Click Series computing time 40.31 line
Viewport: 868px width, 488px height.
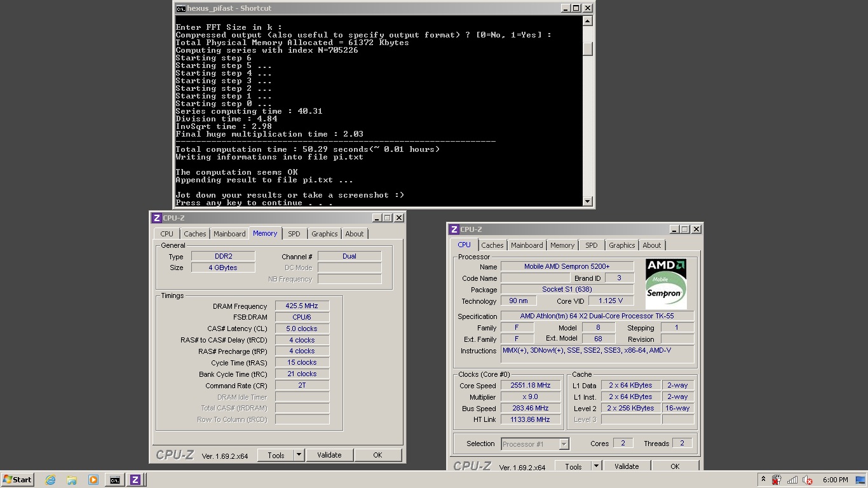click(249, 111)
